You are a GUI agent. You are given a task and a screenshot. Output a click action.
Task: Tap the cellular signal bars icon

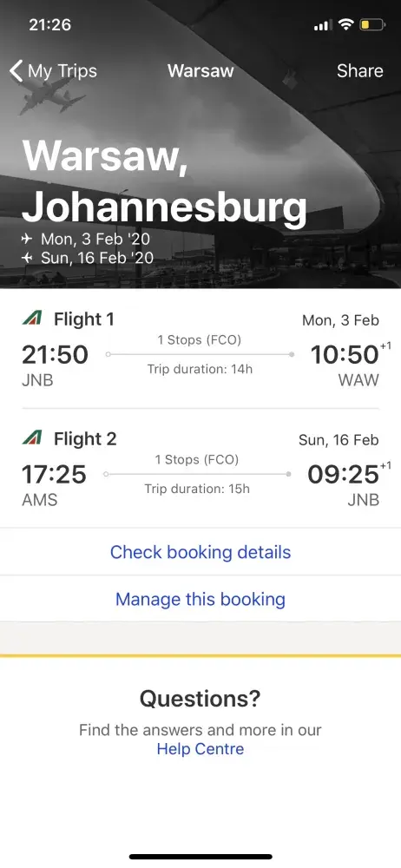323,25
